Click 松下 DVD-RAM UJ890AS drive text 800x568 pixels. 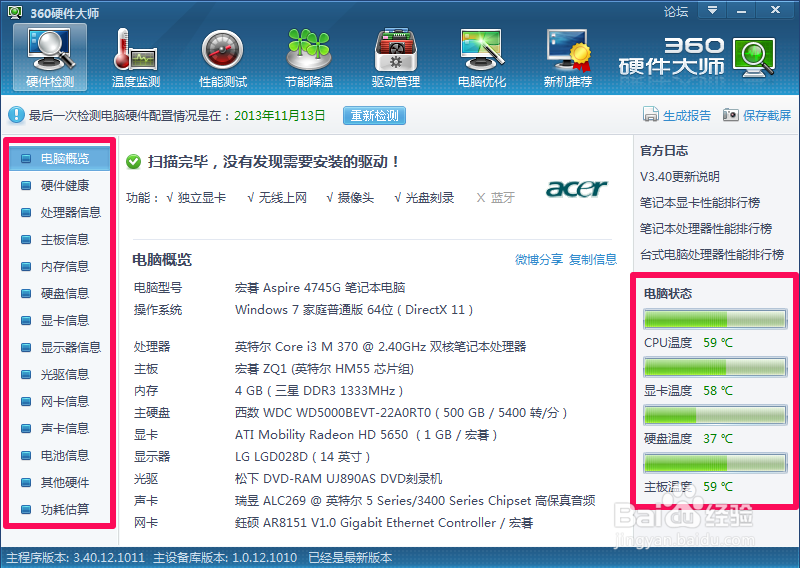(338, 479)
